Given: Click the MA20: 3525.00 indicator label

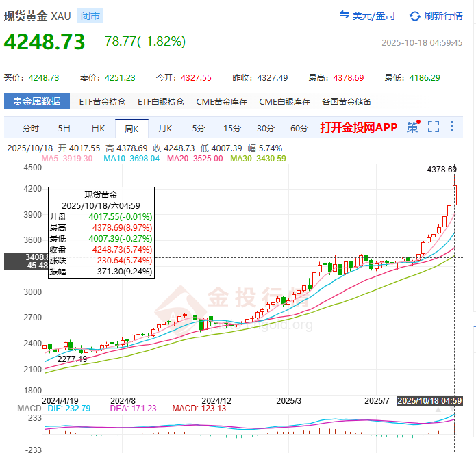Looking at the screenshot, I should pyautogui.click(x=195, y=159).
